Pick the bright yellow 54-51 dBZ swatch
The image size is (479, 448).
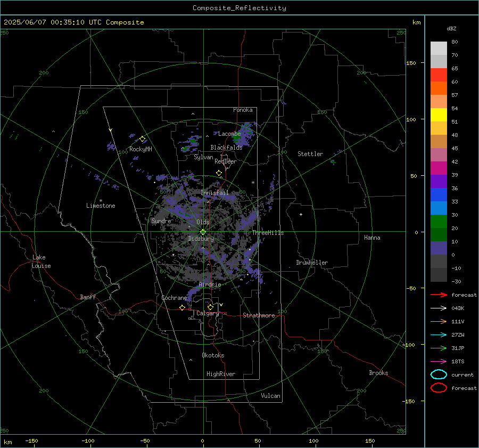(x=439, y=115)
